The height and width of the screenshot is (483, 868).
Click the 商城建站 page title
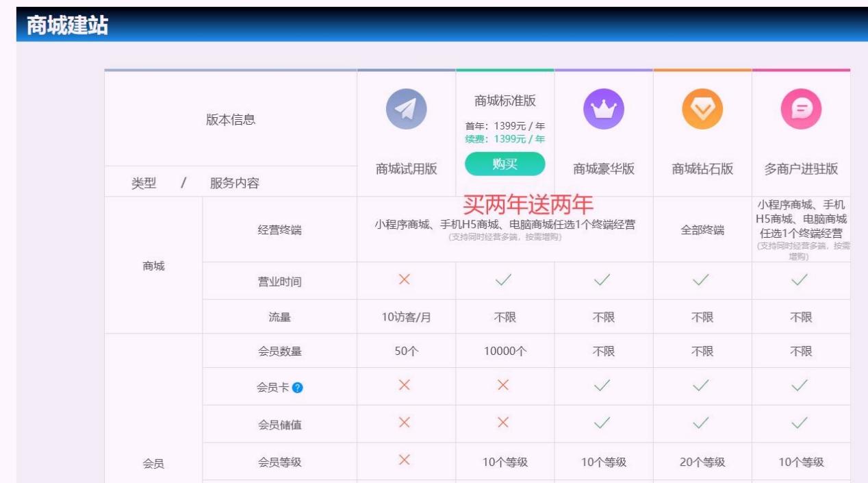pyautogui.click(x=67, y=26)
